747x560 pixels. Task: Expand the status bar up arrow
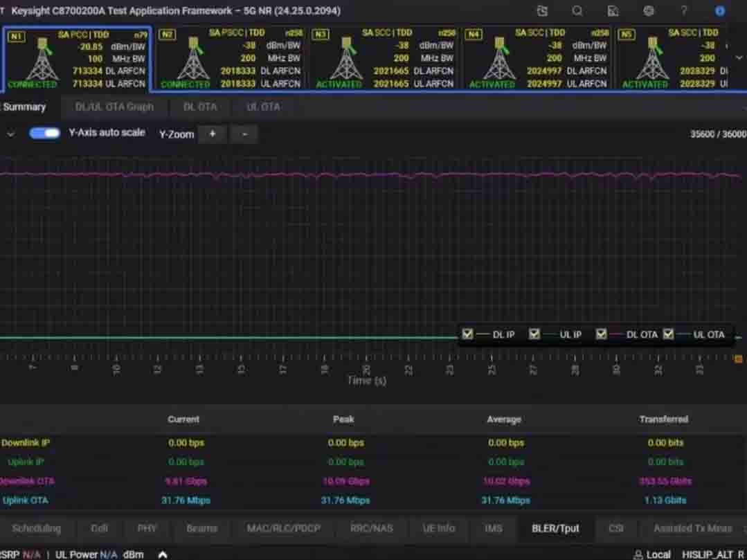[x=163, y=554]
